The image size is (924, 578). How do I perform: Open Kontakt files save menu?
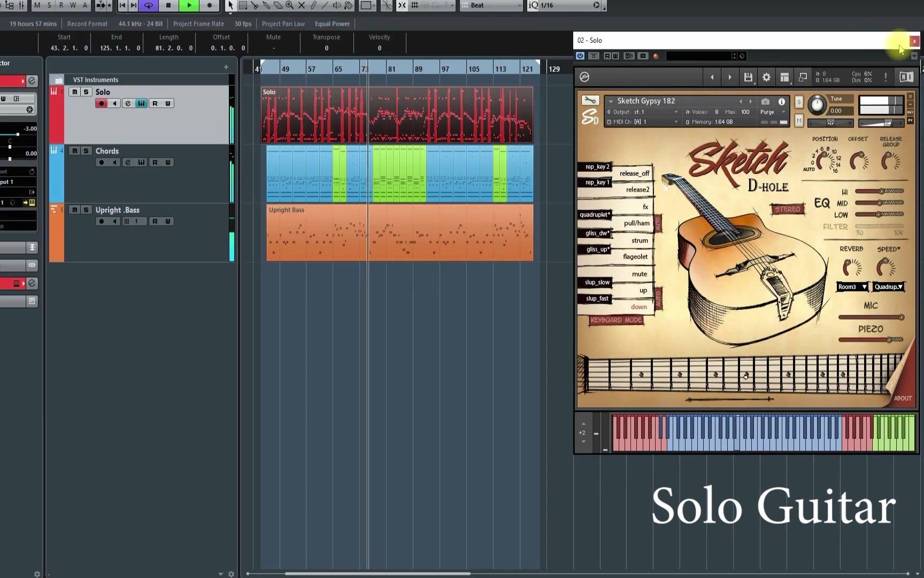[x=748, y=77]
